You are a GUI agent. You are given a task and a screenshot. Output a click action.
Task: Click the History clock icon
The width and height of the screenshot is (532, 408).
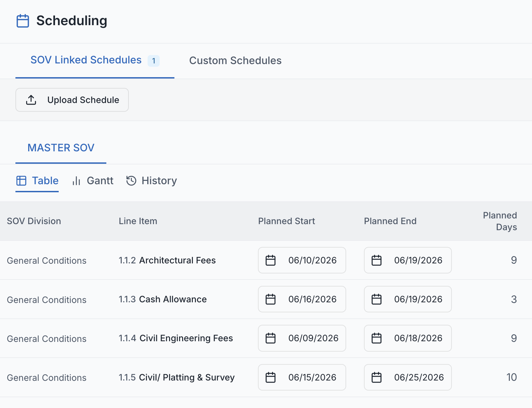click(x=131, y=181)
